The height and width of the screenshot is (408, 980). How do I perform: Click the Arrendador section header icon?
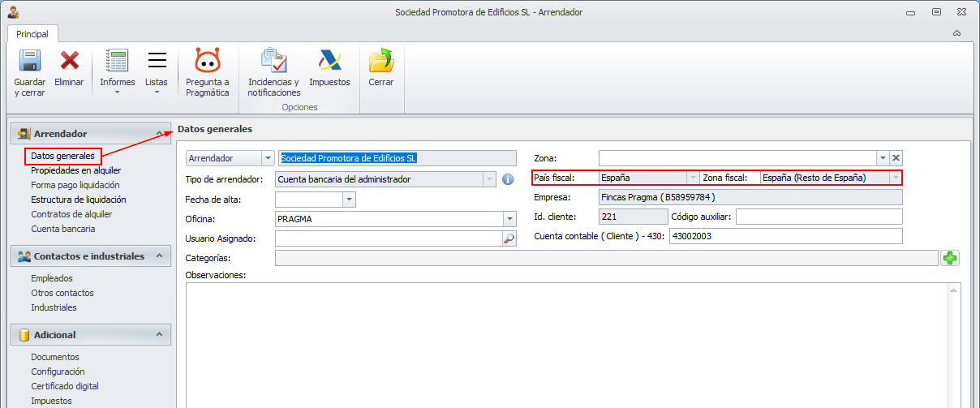24,134
